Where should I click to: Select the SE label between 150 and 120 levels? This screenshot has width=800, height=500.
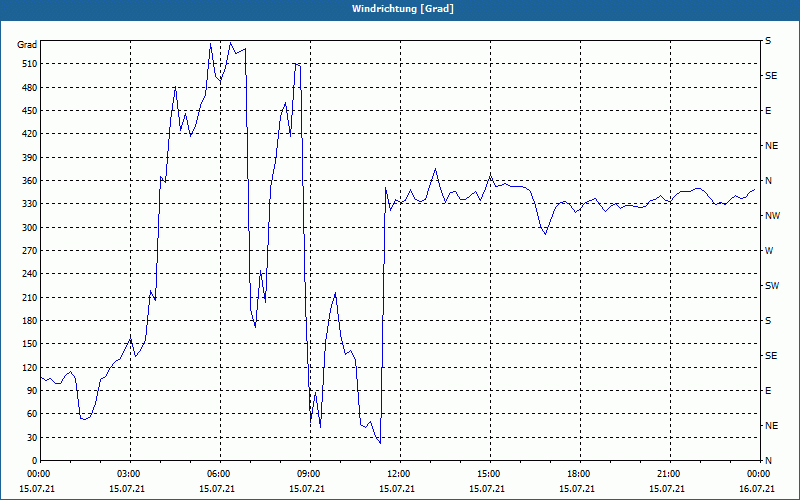771,356
